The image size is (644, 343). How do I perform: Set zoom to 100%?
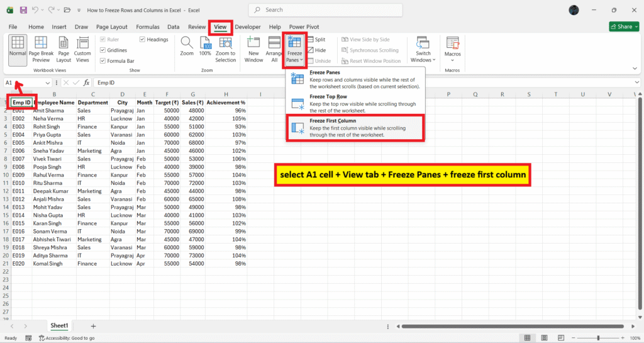click(205, 47)
